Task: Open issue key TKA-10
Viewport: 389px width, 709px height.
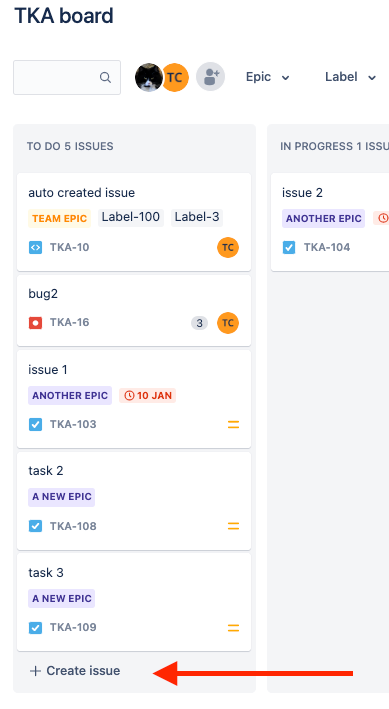Action: 69,247
